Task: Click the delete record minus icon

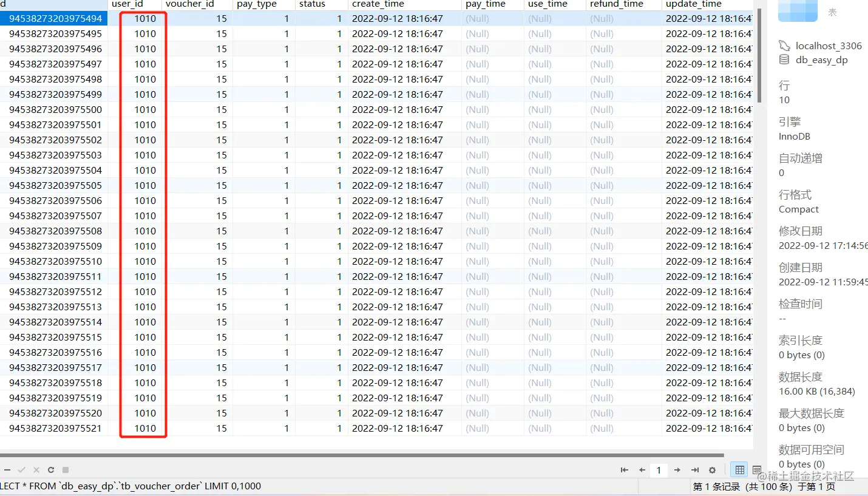Action: [x=7, y=470]
